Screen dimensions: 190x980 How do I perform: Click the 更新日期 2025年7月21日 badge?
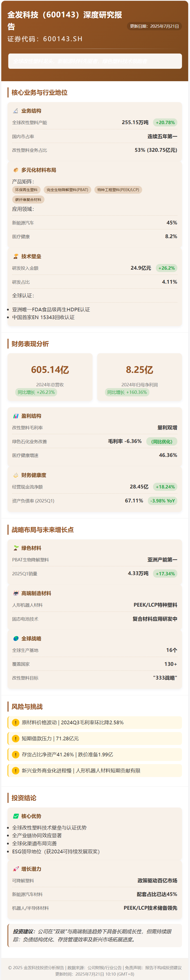click(154, 26)
